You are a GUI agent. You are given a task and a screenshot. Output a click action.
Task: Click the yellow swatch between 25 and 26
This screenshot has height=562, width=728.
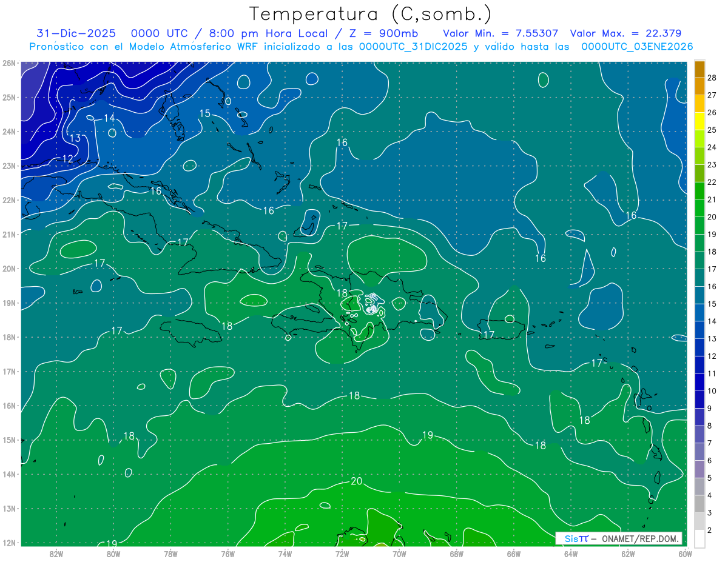[699, 121]
